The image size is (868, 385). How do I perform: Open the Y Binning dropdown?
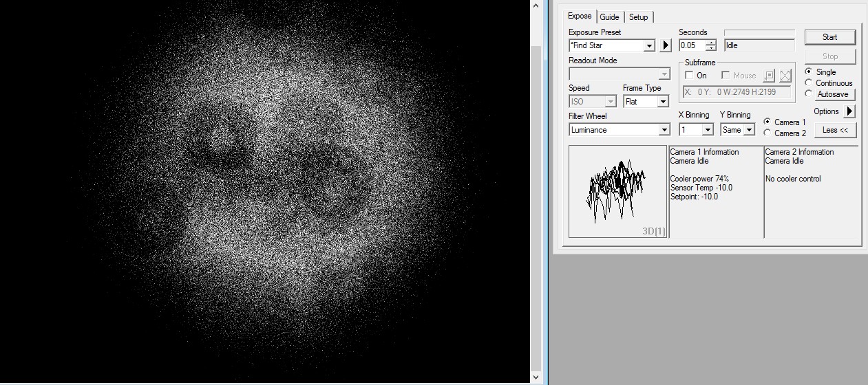[x=749, y=130]
